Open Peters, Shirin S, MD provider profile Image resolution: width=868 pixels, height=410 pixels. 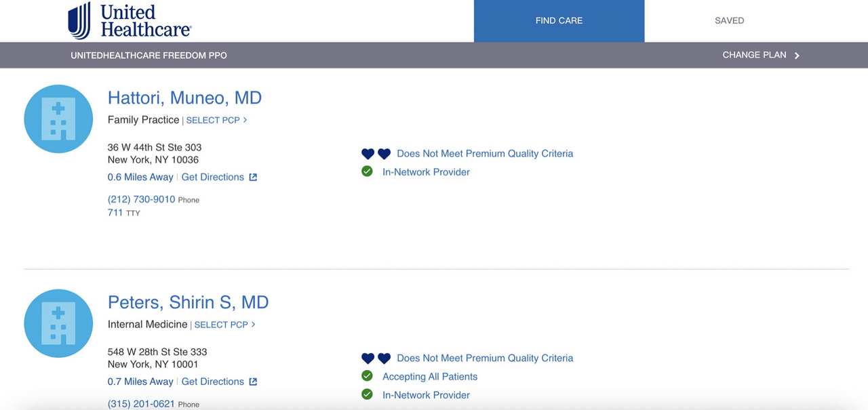coord(188,302)
